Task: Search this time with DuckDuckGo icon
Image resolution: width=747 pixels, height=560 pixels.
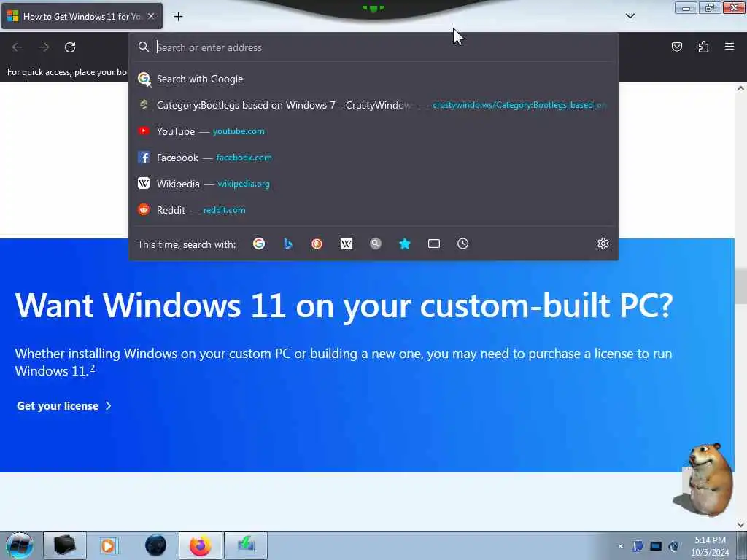Action: point(317,244)
